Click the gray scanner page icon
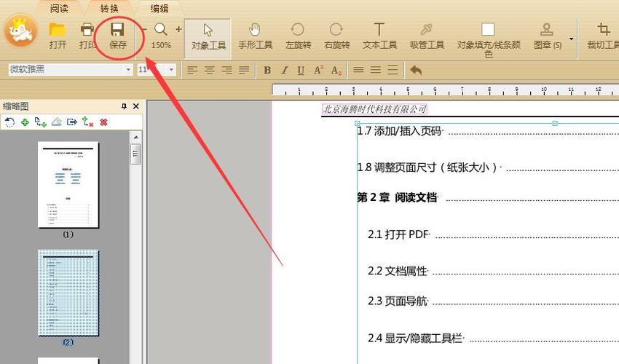619x364 pixels. [x=57, y=122]
